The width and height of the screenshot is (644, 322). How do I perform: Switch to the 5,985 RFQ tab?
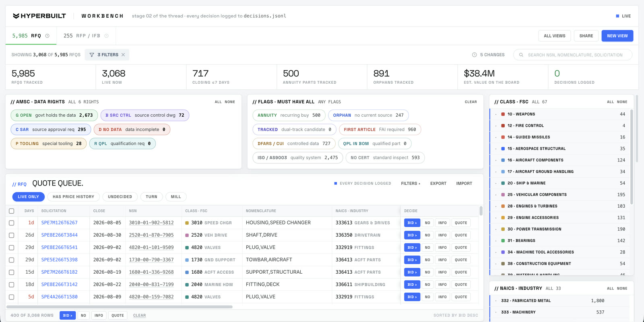(31, 36)
